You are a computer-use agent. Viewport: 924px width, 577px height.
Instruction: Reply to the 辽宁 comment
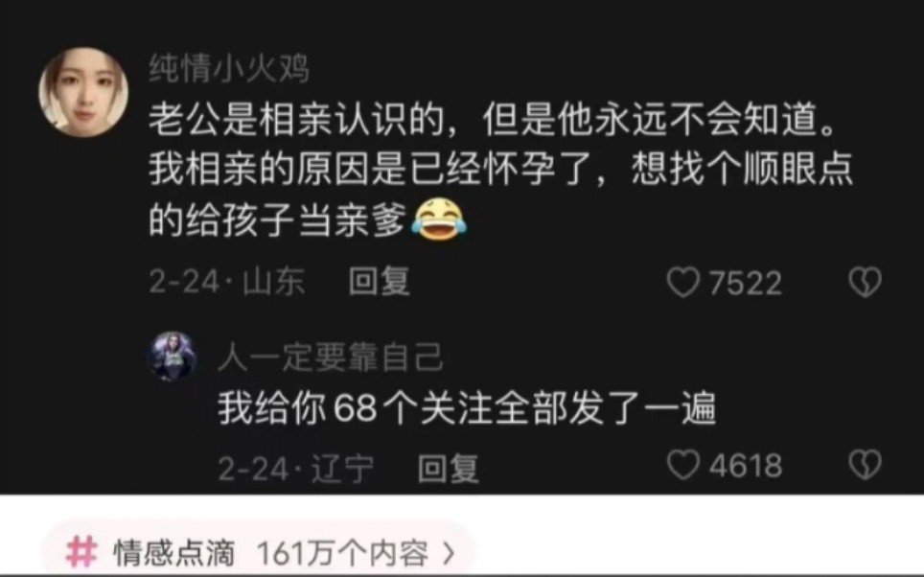tap(448, 469)
